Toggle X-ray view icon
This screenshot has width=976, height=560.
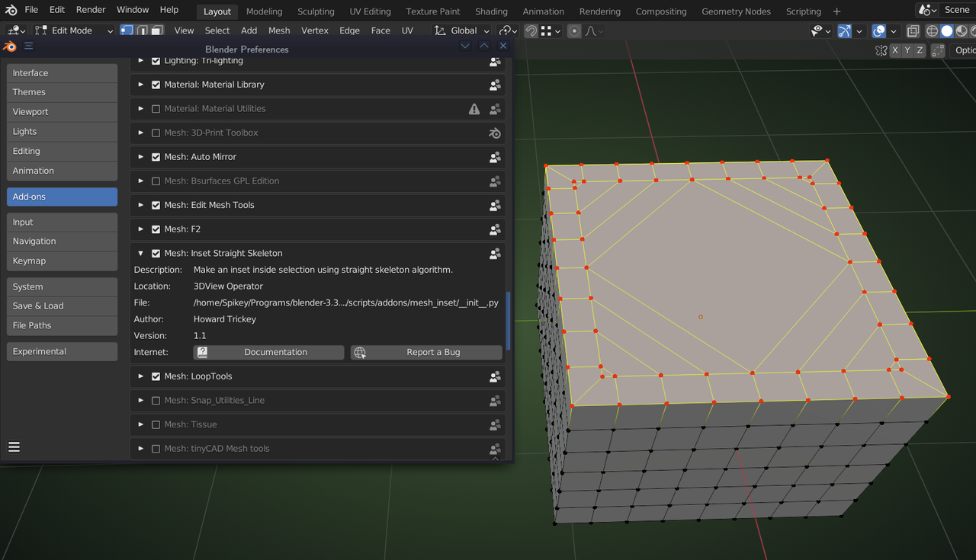[x=913, y=30]
